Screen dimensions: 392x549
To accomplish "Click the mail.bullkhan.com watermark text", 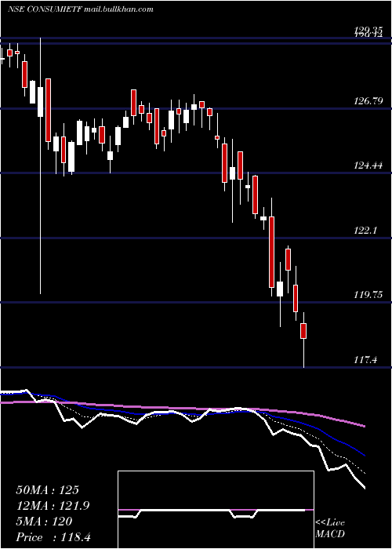I will (x=118, y=9).
